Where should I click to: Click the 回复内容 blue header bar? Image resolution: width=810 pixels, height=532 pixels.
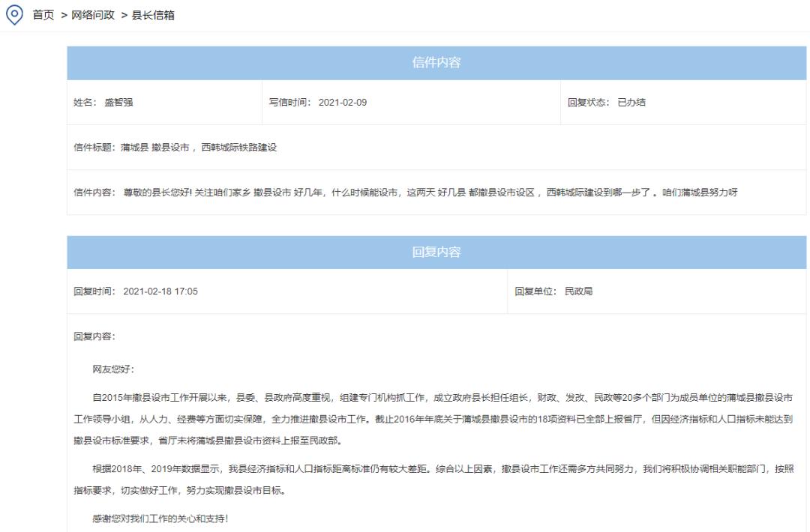coord(436,250)
